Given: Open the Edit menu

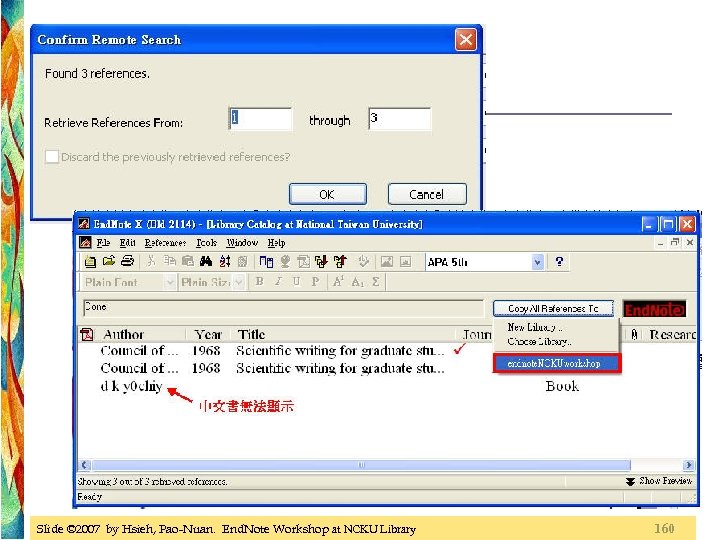Looking at the screenshot, I should [127, 243].
